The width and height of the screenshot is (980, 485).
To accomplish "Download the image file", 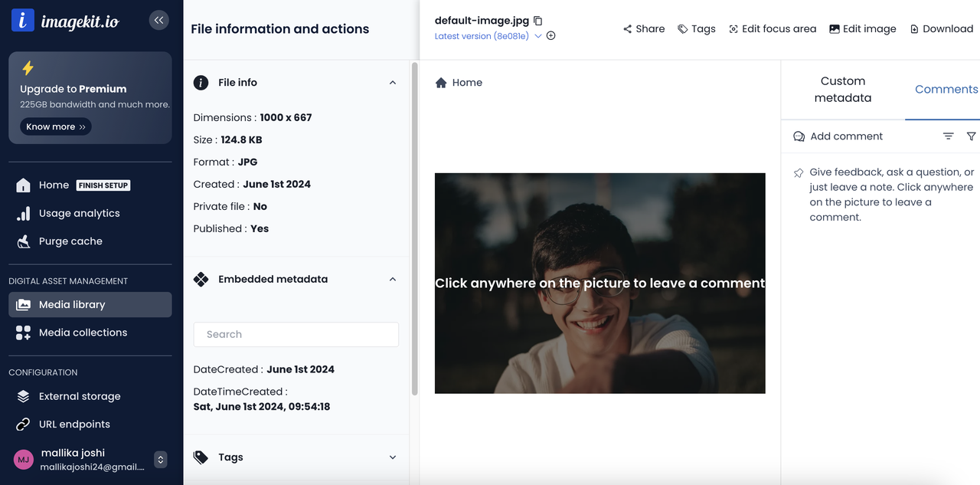I will pos(942,29).
